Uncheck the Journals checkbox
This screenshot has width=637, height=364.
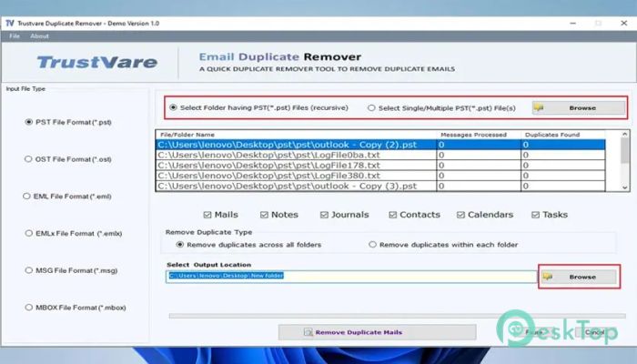pos(324,215)
